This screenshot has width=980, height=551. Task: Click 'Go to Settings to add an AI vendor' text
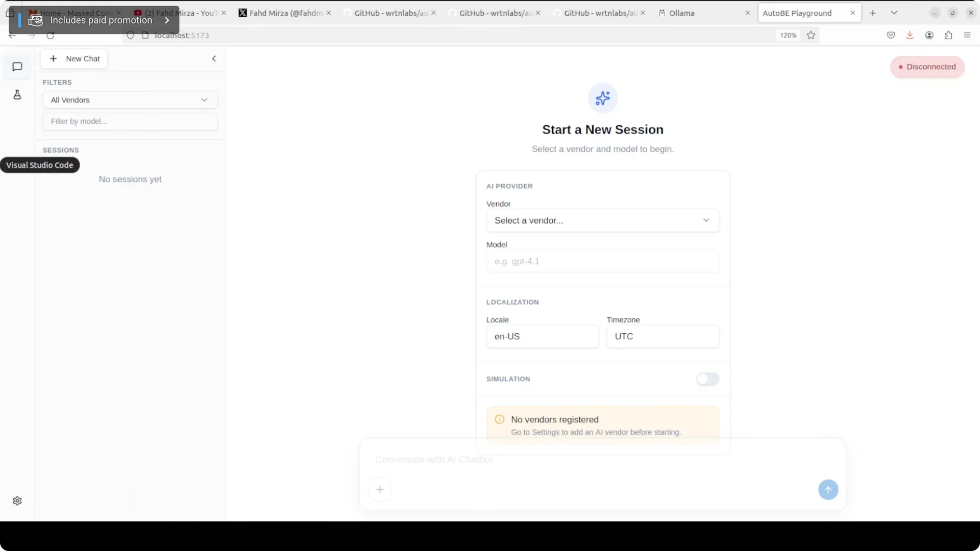(x=596, y=432)
